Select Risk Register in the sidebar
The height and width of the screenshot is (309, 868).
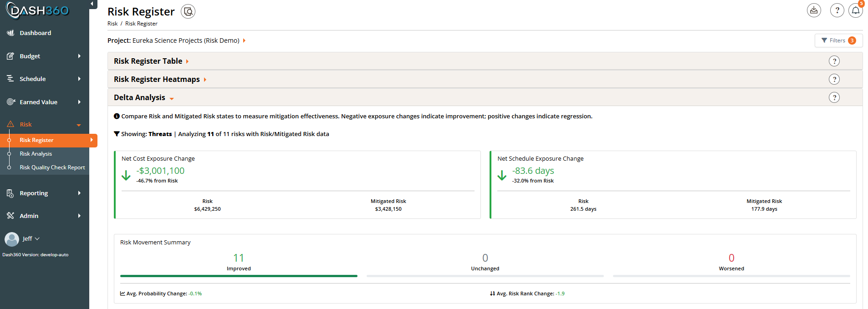pos(48,140)
